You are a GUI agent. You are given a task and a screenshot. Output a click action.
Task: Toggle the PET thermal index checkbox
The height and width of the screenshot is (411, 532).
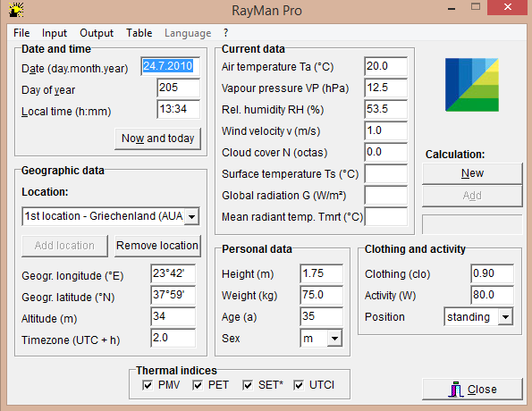198,385
